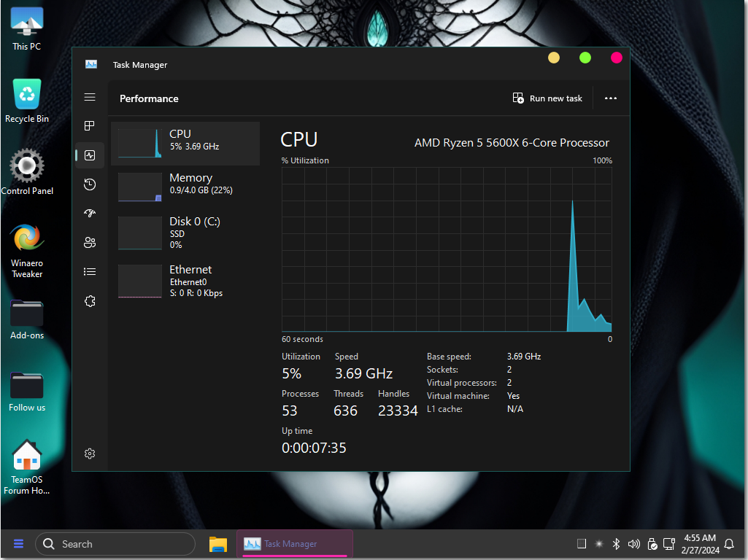Open the Processes page in sidebar
This screenshot has width=748, height=560.
click(x=90, y=126)
